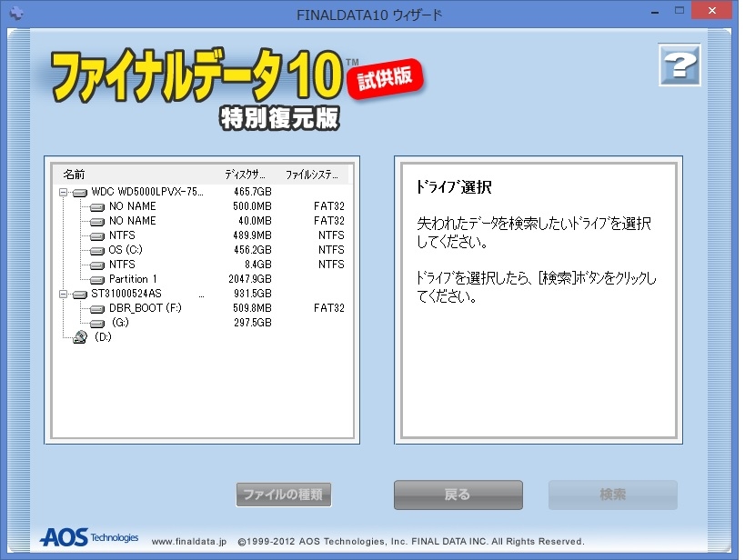Click the 465.7GB size value
Viewport: 745px width, 560px height.
pos(253,192)
